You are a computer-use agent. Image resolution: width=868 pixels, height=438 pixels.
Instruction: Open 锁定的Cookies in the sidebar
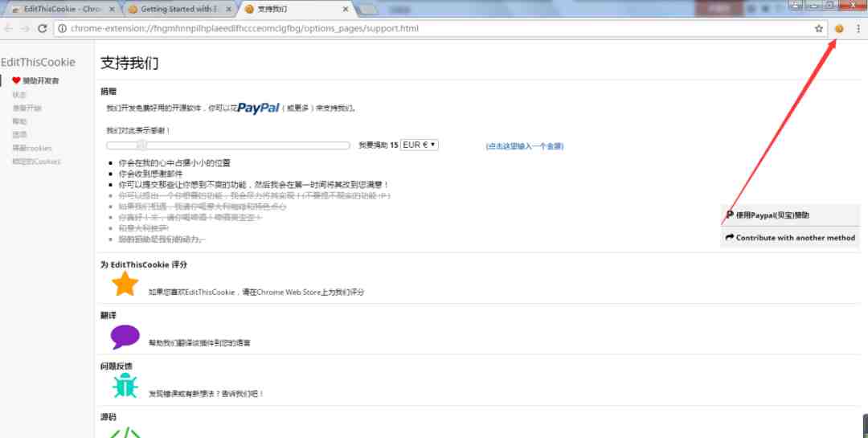coord(36,162)
